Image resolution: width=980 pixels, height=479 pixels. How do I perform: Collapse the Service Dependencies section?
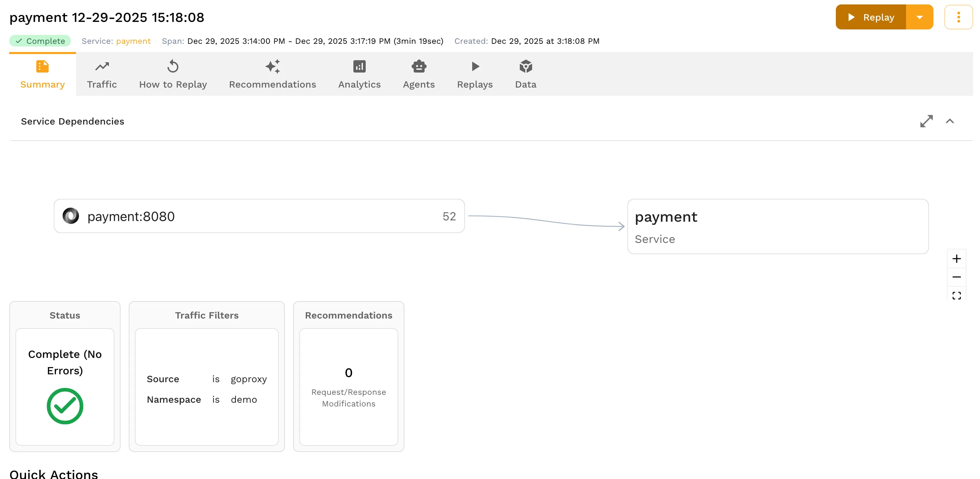[950, 121]
